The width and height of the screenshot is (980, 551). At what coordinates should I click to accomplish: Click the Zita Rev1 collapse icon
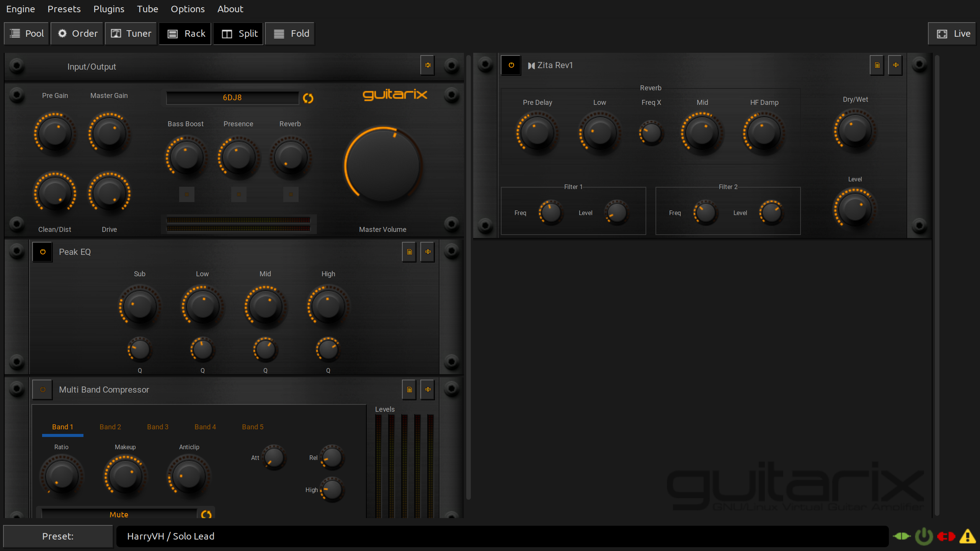[895, 65]
